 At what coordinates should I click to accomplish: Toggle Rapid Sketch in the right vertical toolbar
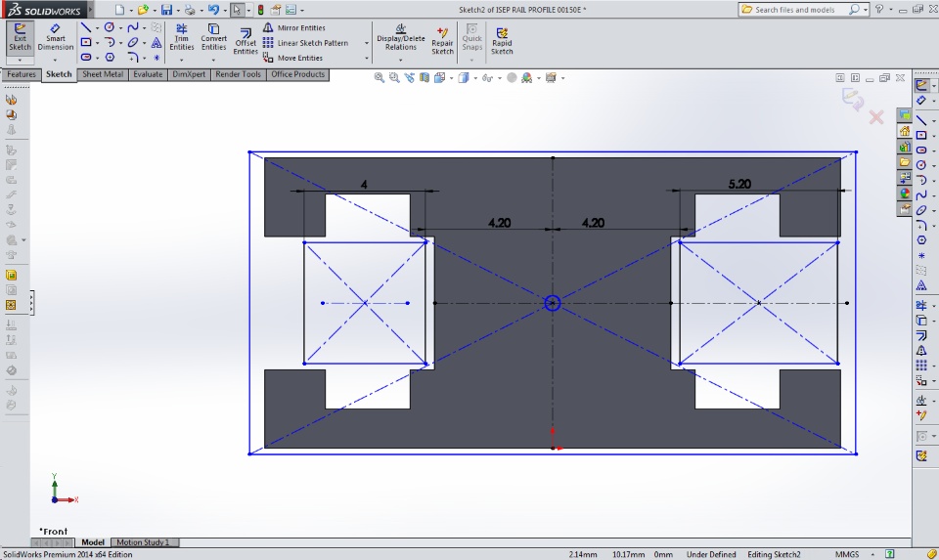[921, 455]
